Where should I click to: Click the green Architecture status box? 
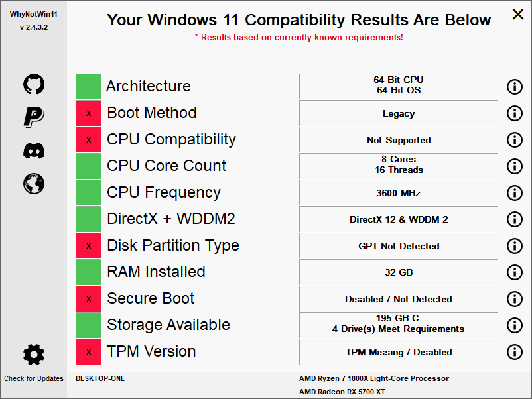tap(88, 87)
